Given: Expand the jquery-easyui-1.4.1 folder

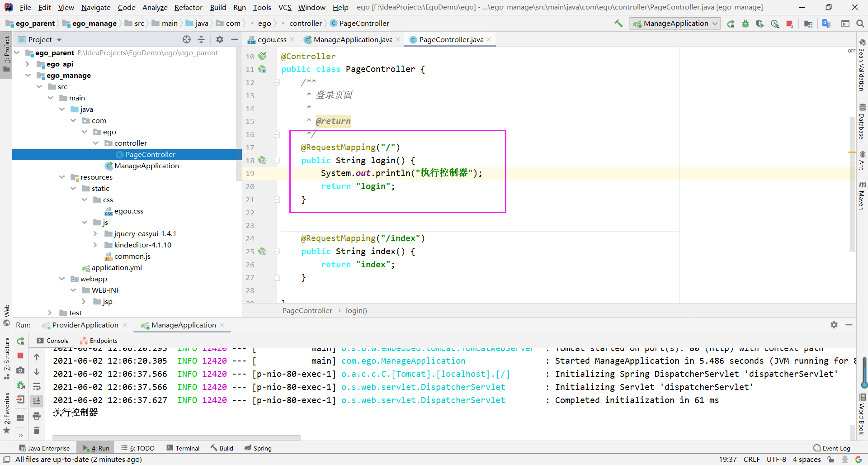Looking at the screenshot, I should [95, 234].
